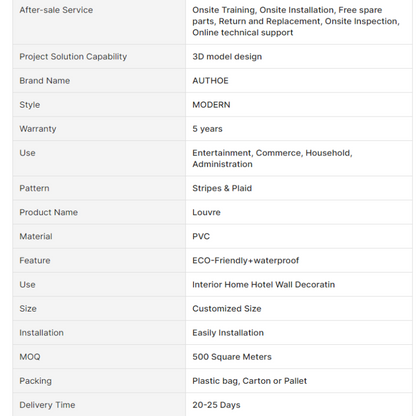Select the 3D model design value
The height and width of the screenshot is (416, 416).
pyautogui.click(x=227, y=57)
